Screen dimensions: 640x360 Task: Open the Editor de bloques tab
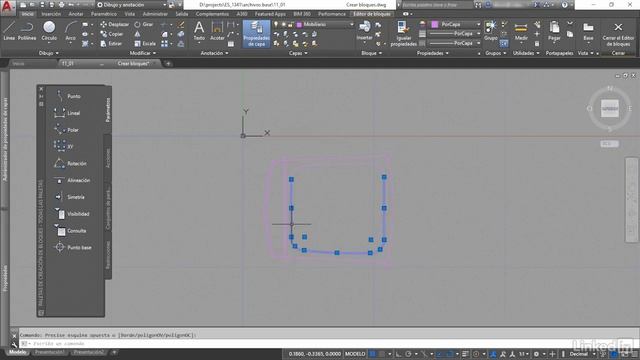click(x=372, y=14)
